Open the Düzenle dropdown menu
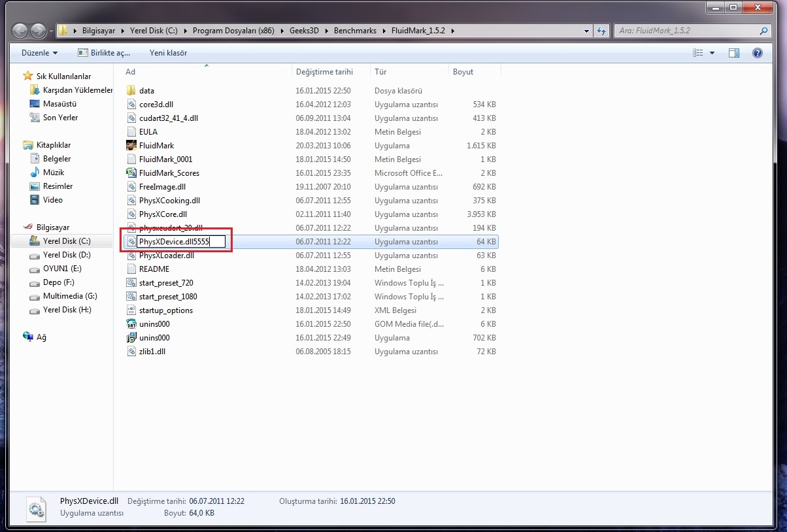 tap(39, 53)
